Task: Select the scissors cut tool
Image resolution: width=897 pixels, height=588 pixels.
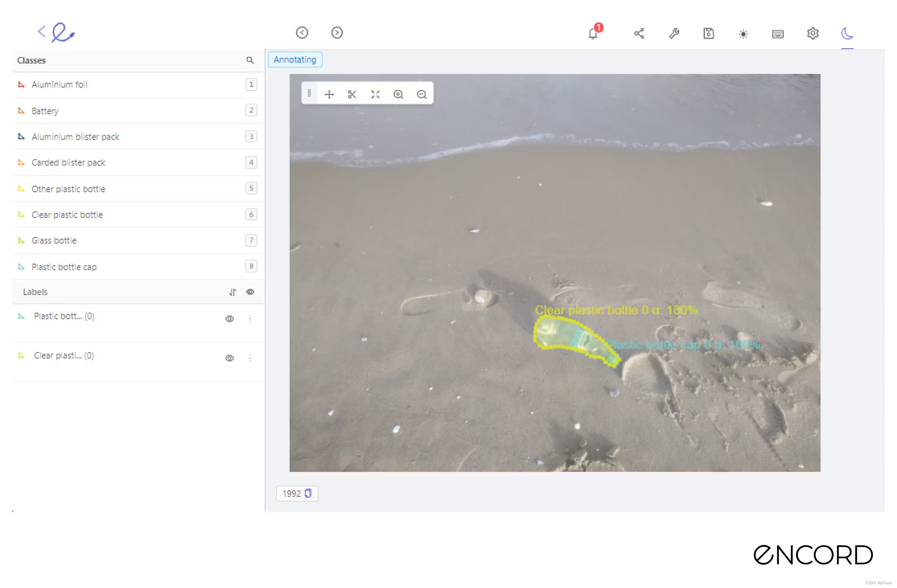Action: click(x=352, y=94)
